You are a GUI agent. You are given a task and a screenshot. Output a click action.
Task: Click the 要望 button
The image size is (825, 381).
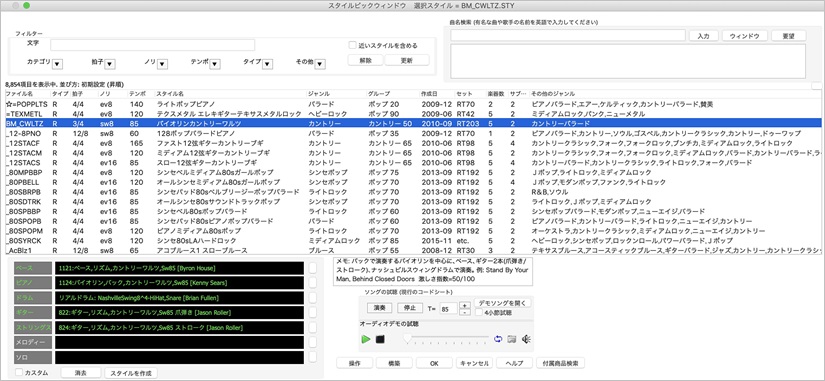(x=788, y=36)
